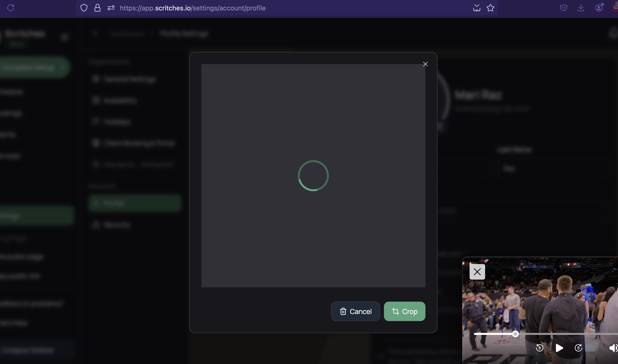Close the crop image dialog
The image size is (618, 364).
425,64
